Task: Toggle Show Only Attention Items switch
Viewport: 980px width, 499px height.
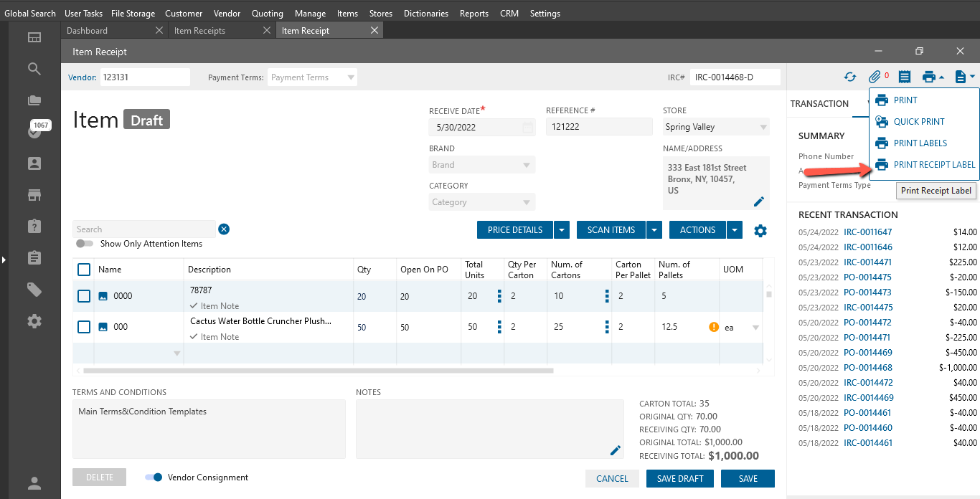Action: pos(85,244)
